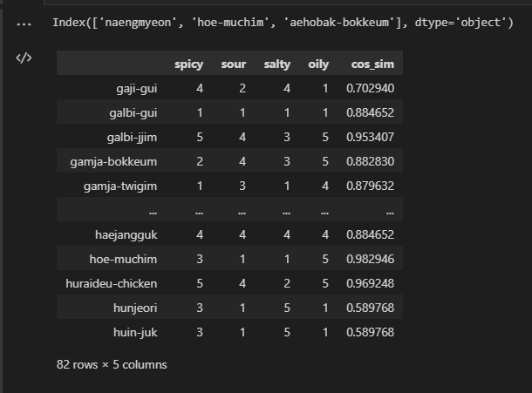Click the truncated rows ellipsis under cos_sim

coord(390,213)
